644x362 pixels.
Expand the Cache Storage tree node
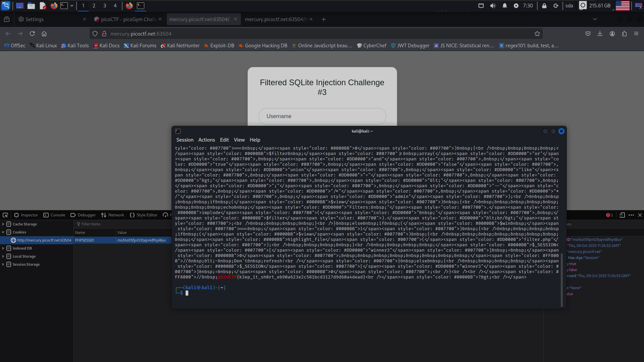(x=3, y=224)
